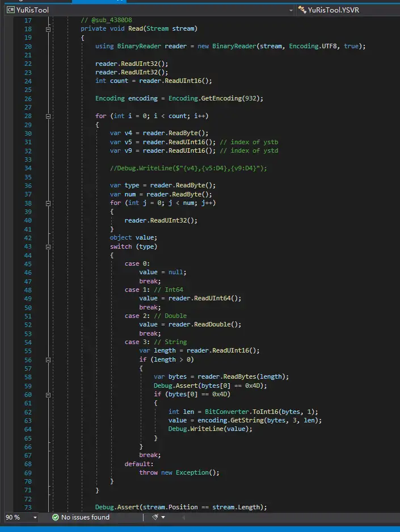Click the YSVR class icon in type selector

point(301,10)
